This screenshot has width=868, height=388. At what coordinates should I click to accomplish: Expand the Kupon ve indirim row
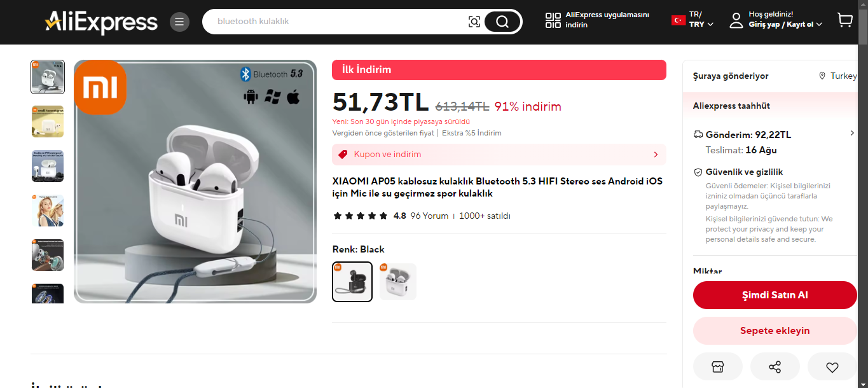click(499, 155)
